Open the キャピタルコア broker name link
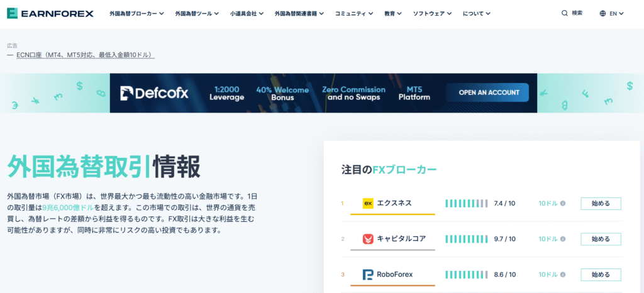Screen dimensions: 644x293 pos(402,239)
